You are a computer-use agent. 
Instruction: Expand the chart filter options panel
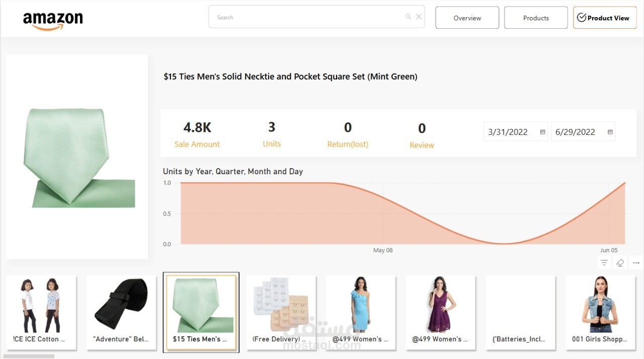coord(604,262)
